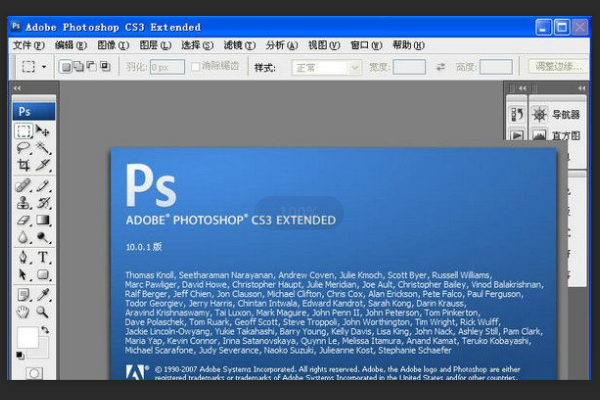
Task: Click the Ps logo atop toolbox
Action: [34, 111]
